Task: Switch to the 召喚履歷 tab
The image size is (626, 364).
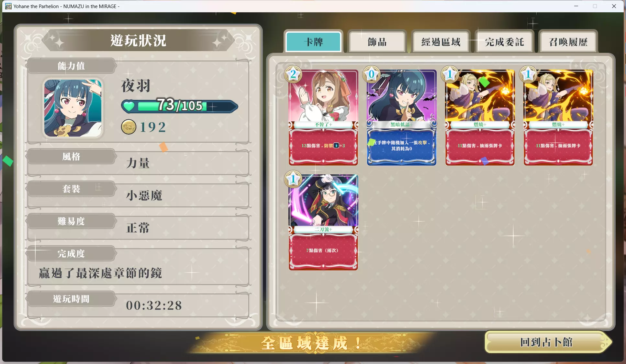Action: [568, 42]
